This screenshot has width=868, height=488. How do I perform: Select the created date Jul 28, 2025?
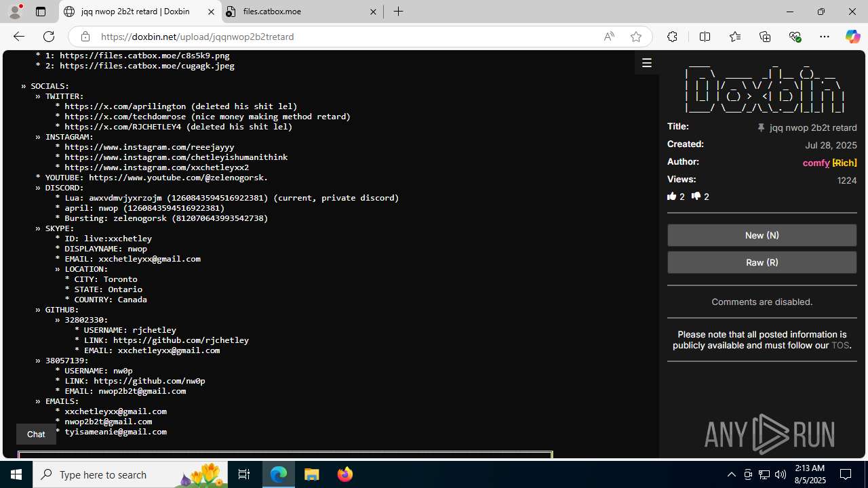(x=831, y=145)
